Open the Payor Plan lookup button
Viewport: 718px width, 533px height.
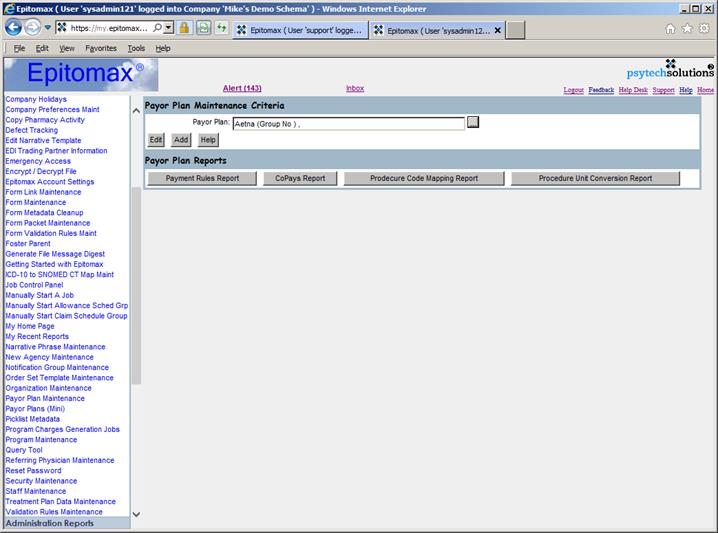coord(474,123)
